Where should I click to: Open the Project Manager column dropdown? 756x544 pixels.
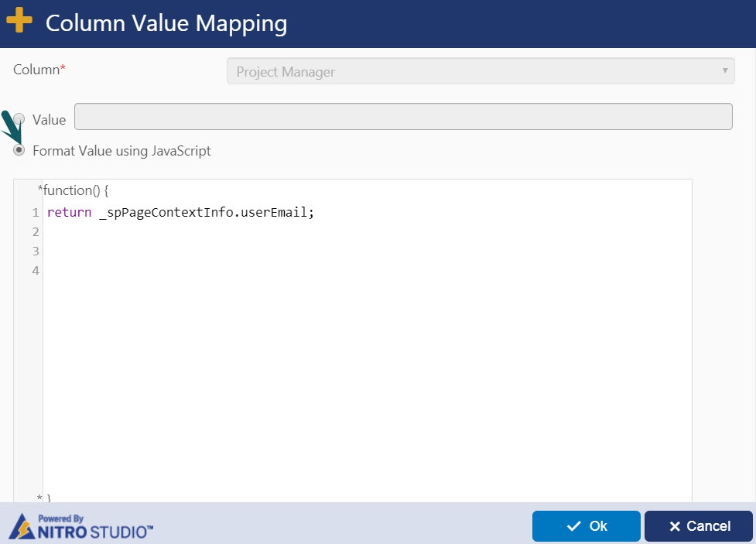click(x=480, y=71)
